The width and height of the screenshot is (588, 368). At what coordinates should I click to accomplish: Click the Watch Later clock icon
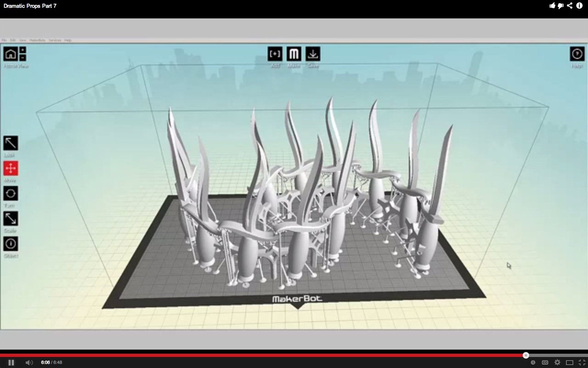533,362
